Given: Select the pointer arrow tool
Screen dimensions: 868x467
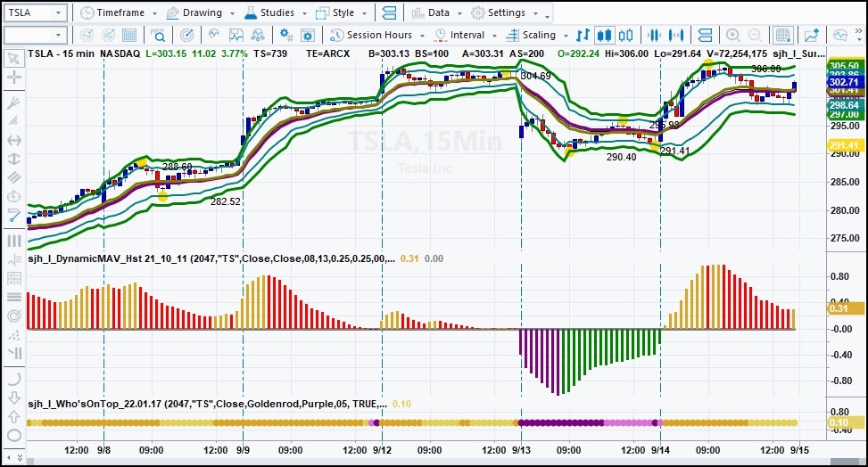Looking at the screenshot, I should pyautogui.click(x=14, y=58).
